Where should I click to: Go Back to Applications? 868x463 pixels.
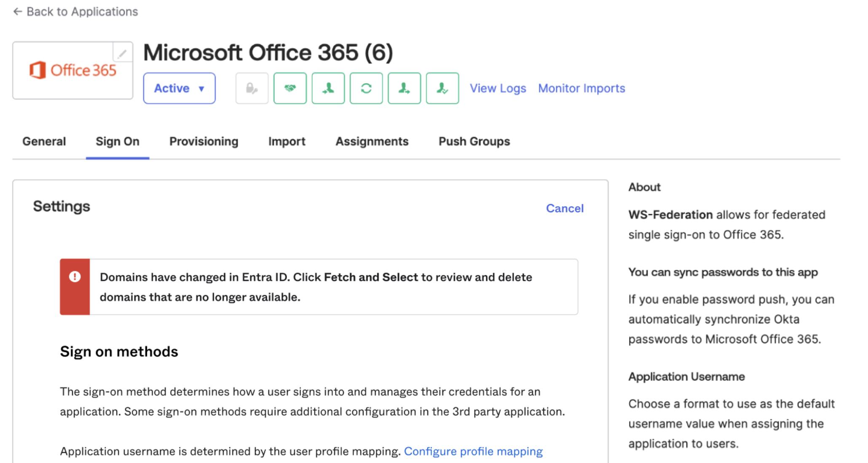75,11
